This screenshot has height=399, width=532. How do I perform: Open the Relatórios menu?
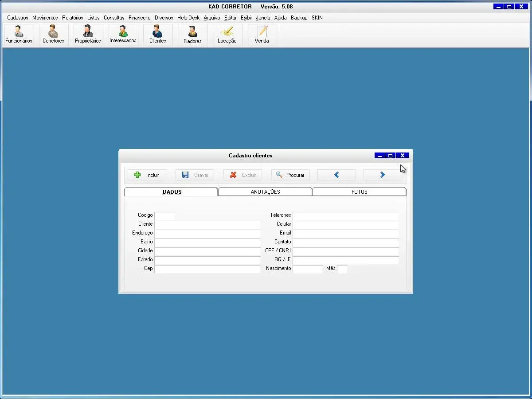72,18
